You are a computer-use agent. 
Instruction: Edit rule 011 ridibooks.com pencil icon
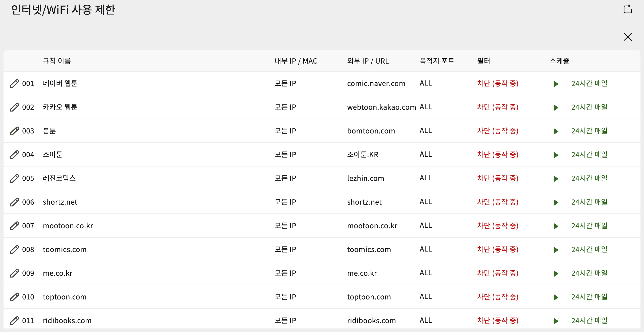(x=15, y=321)
